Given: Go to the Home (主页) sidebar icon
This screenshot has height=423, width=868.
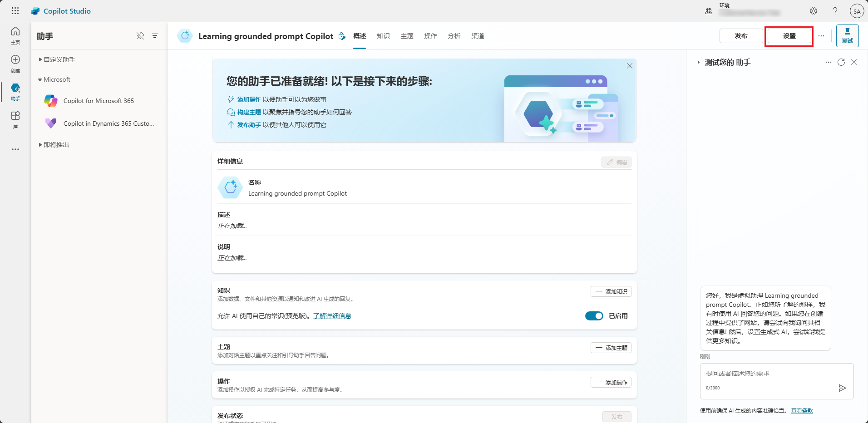Looking at the screenshot, I should click(15, 35).
